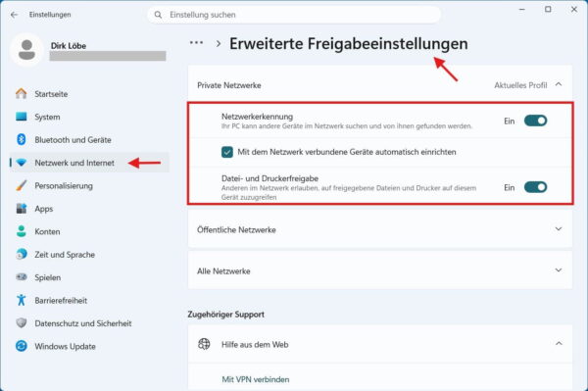Image resolution: width=588 pixels, height=391 pixels.
Task: Click the Erweiterte Freigabeeinstellungen title
Action: (x=348, y=43)
